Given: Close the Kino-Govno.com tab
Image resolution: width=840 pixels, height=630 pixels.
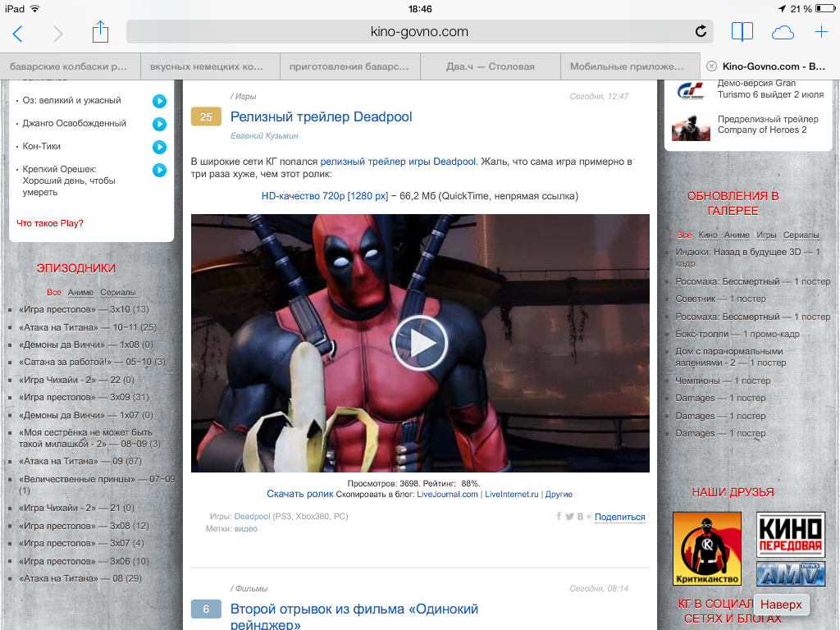Looking at the screenshot, I should tap(711, 66).
